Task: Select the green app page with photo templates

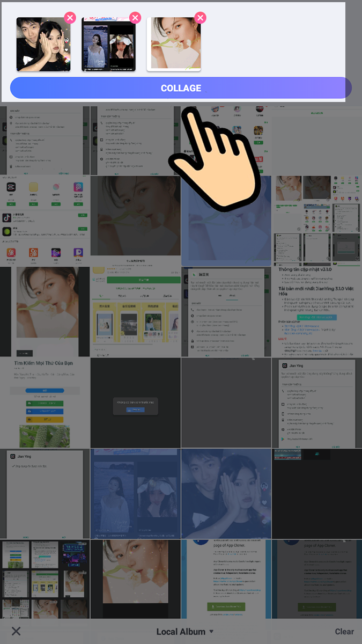Action: coord(135,312)
